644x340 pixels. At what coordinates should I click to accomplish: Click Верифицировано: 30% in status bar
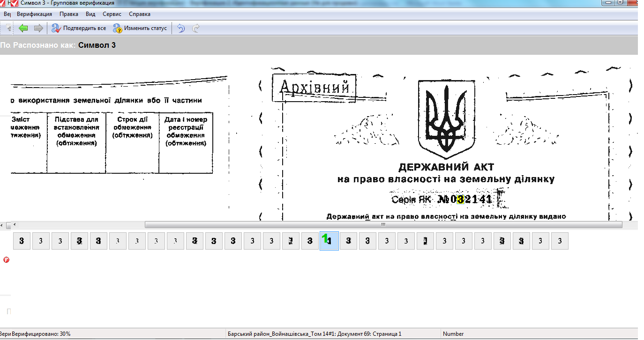click(x=41, y=334)
